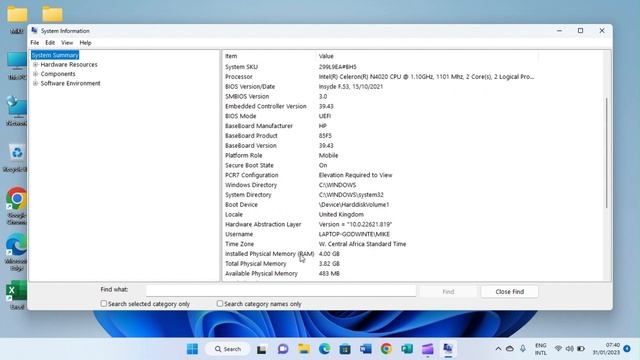Check the battery tray icon
The width and height of the screenshot is (640, 360).
click(x=580, y=349)
